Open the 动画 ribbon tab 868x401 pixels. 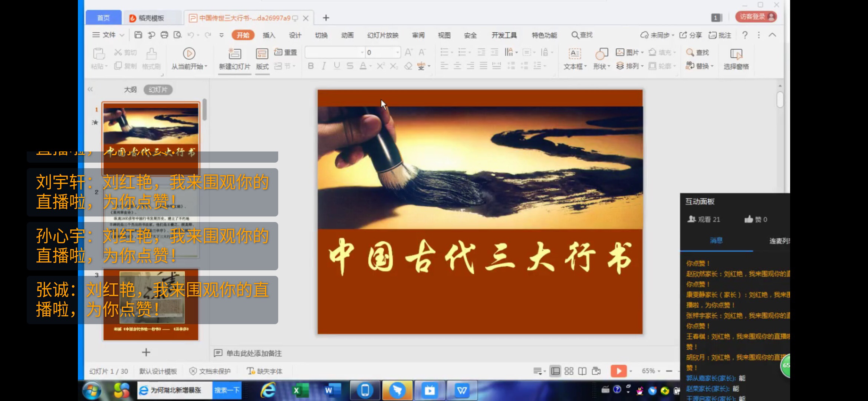coord(347,35)
